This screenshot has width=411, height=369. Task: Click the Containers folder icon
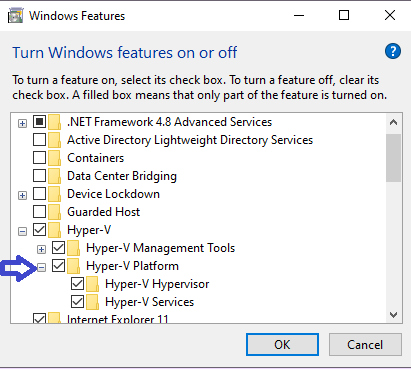[55, 158]
